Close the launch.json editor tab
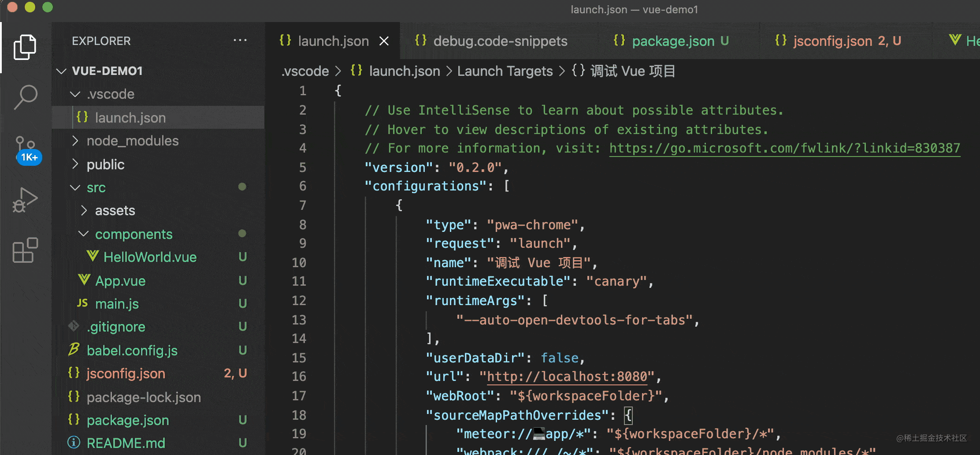This screenshot has height=455, width=980. tap(384, 41)
